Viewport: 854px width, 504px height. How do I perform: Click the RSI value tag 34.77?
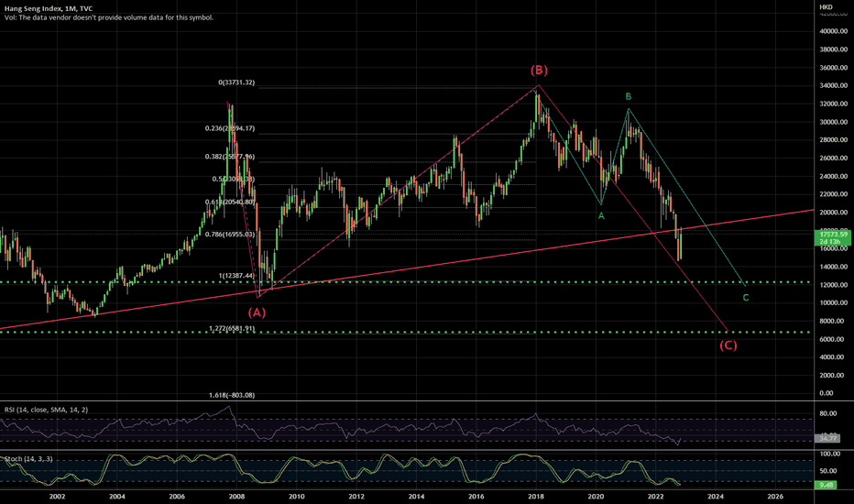827,438
